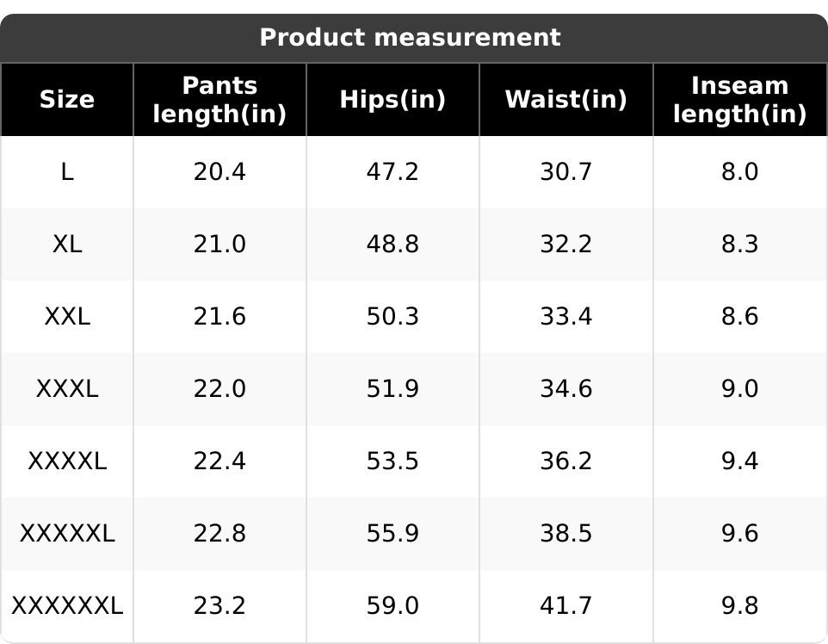Select the 41.7 waist value
Screen dimensions: 828x644
point(565,606)
